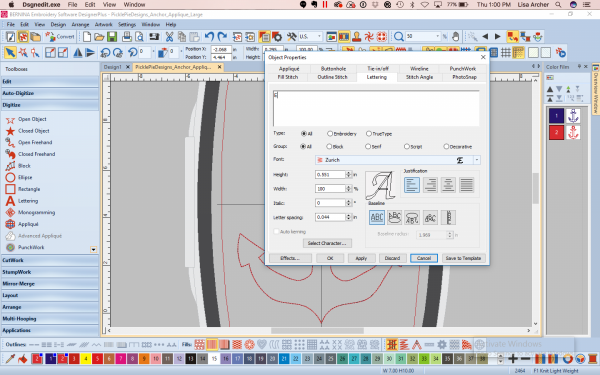Select the arrow Select Object tool
This screenshot has height=375, width=600.
click(x=10, y=52)
